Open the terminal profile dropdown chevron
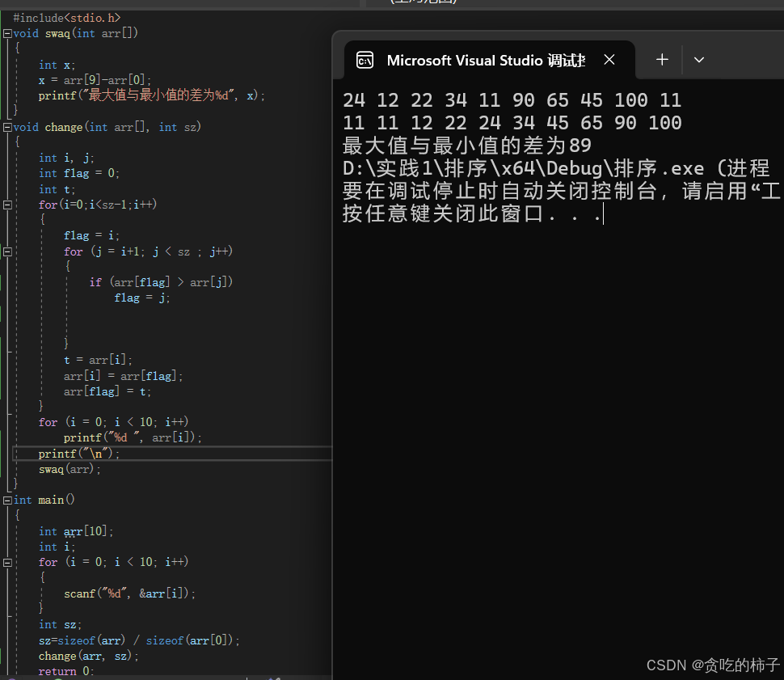Viewport: 784px width, 680px height. [x=699, y=60]
